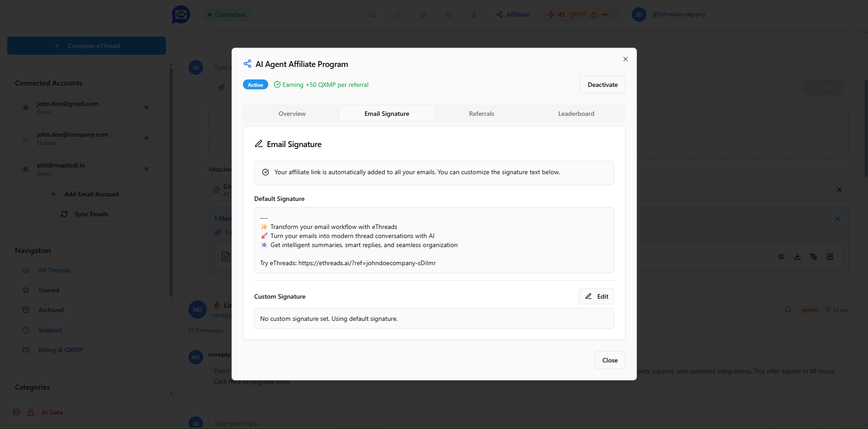The height and width of the screenshot is (429, 868).
Task: Remove attachment with X in background panel
Action: (840, 190)
